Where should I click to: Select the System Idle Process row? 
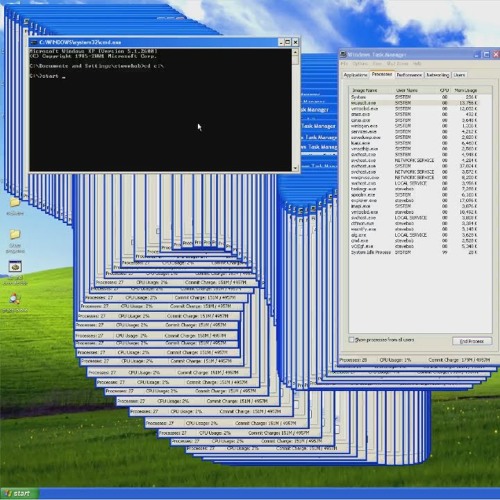pos(414,252)
